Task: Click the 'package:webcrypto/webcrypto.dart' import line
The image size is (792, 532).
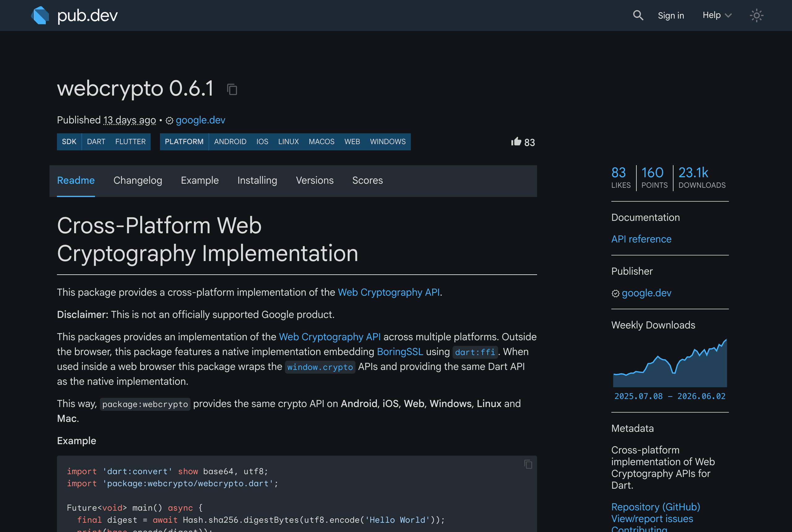Action: pyautogui.click(x=173, y=483)
